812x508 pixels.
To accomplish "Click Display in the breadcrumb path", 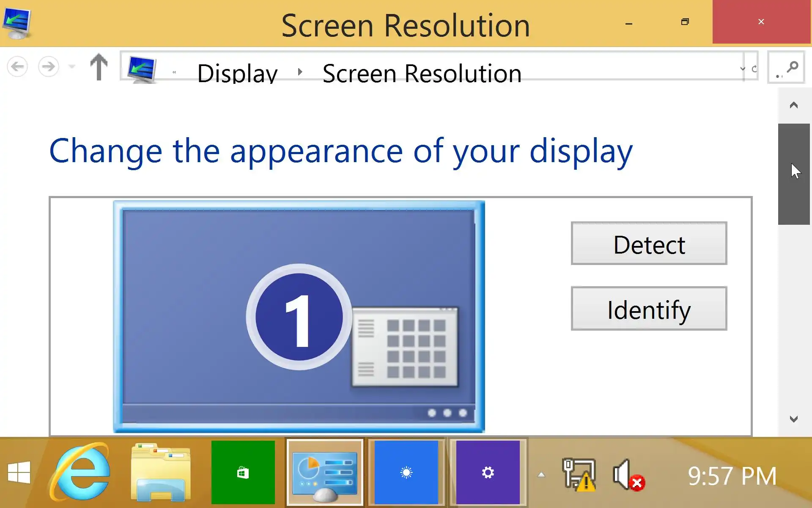I will (237, 73).
